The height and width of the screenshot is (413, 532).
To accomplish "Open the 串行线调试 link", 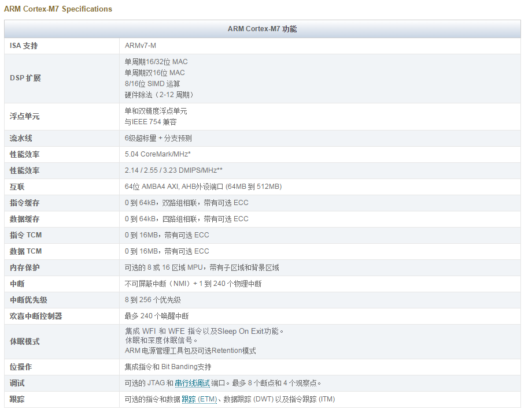I will (192, 383).
